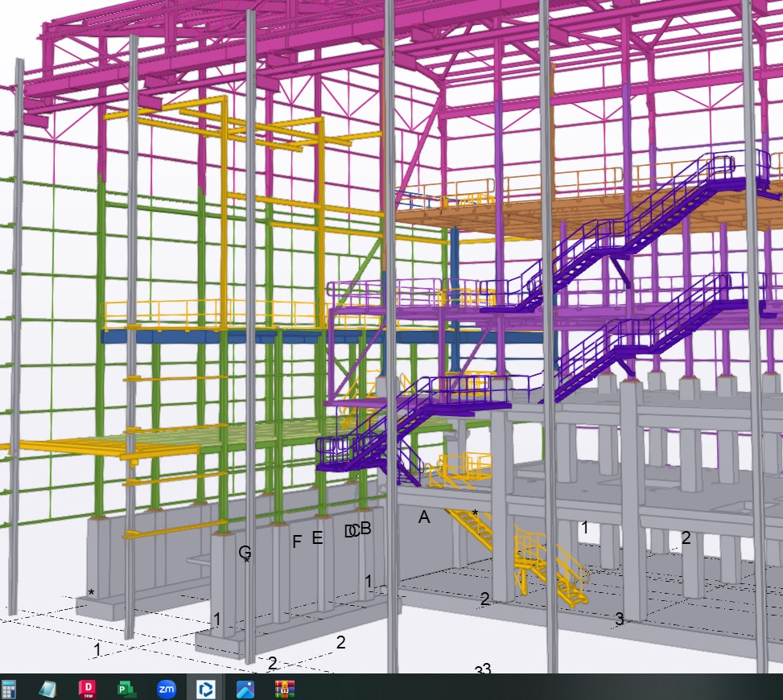The image size is (783, 700).
Task: Open the Photos app from the taskbar
Action: tap(245, 689)
